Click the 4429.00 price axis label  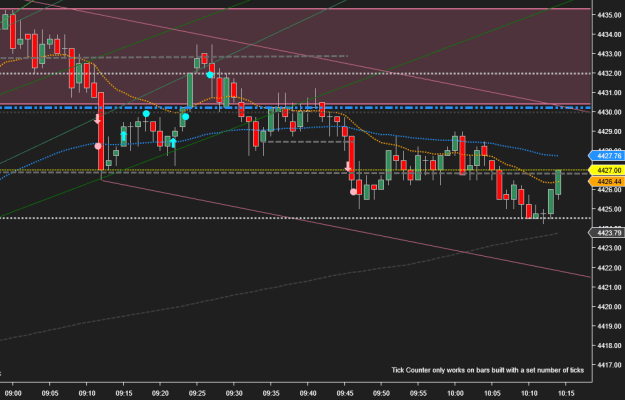click(x=609, y=131)
